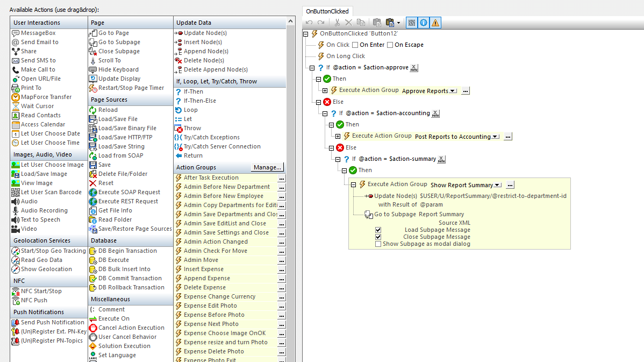644x362 pixels.
Task: Select the OnButtonClicked tab
Action: [327, 11]
